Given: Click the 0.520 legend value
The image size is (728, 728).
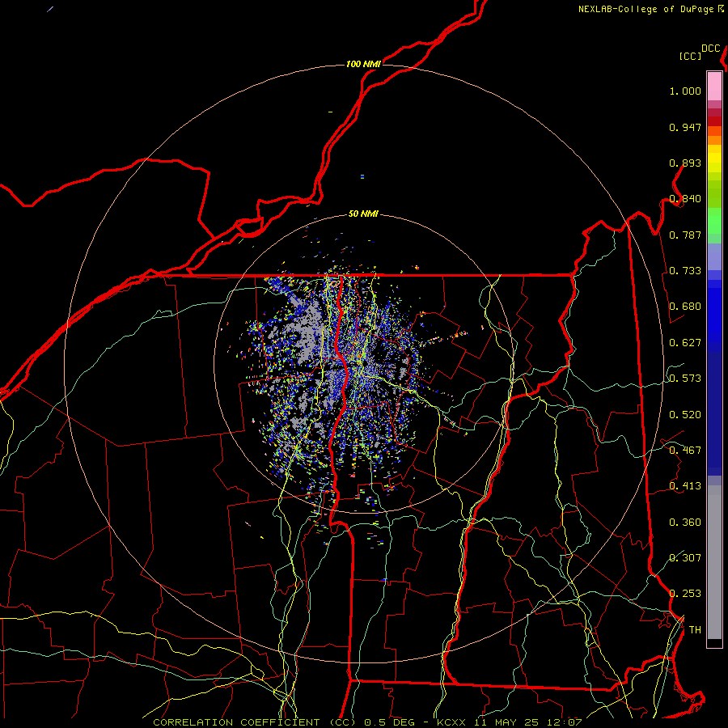Looking at the screenshot, I should pyautogui.click(x=685, y=415).
